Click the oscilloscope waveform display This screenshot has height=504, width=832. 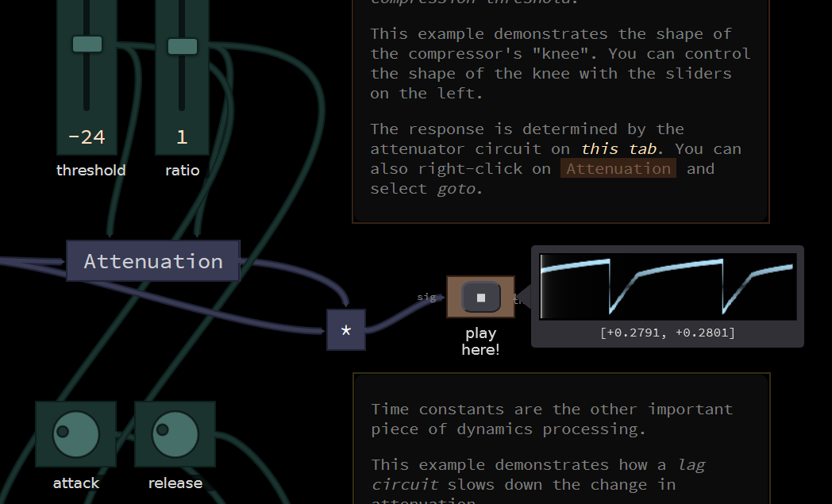(x=668, y=287)
